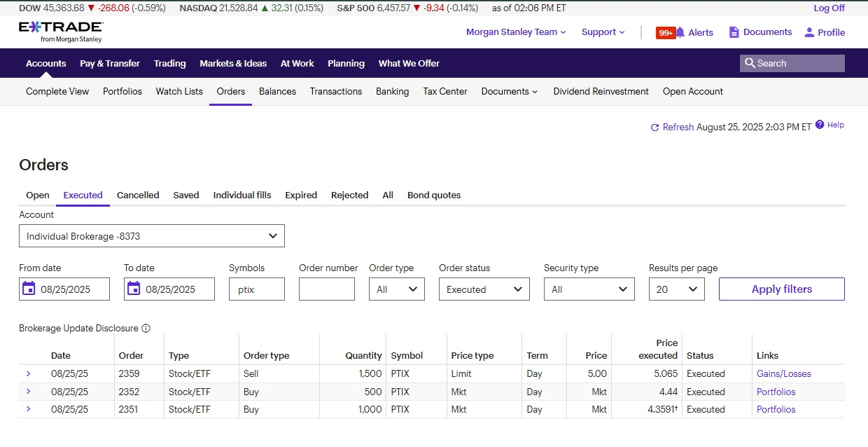Image resolution: width=868 pixels, height=447 pixels.
Task: Click the Symbols input field
Action: point(256,289)
